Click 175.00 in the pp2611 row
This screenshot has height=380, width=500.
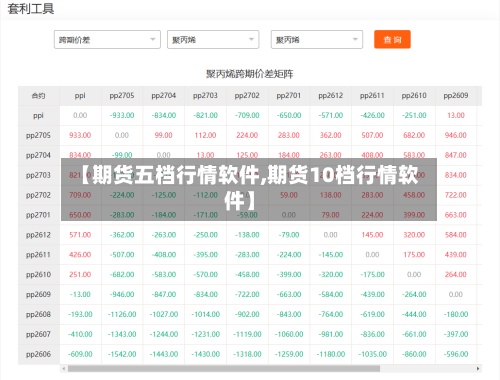point(414,255)
